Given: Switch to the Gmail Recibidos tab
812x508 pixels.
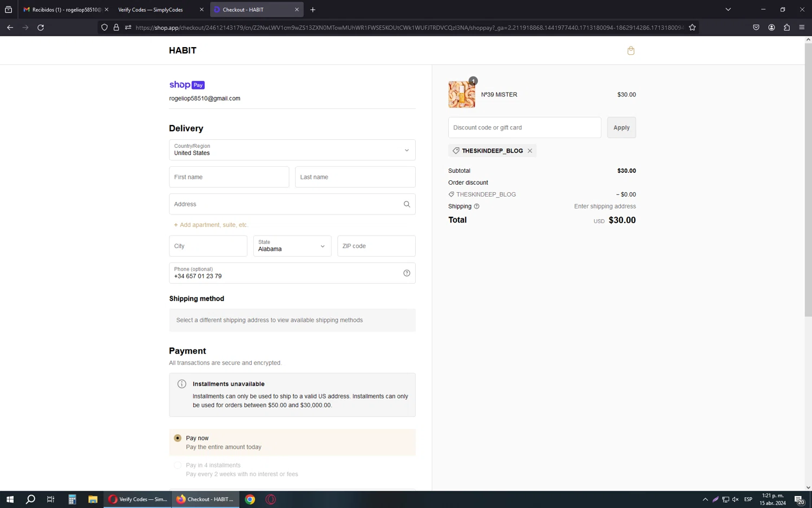Looking at the screenshot, I should [64, 10].
